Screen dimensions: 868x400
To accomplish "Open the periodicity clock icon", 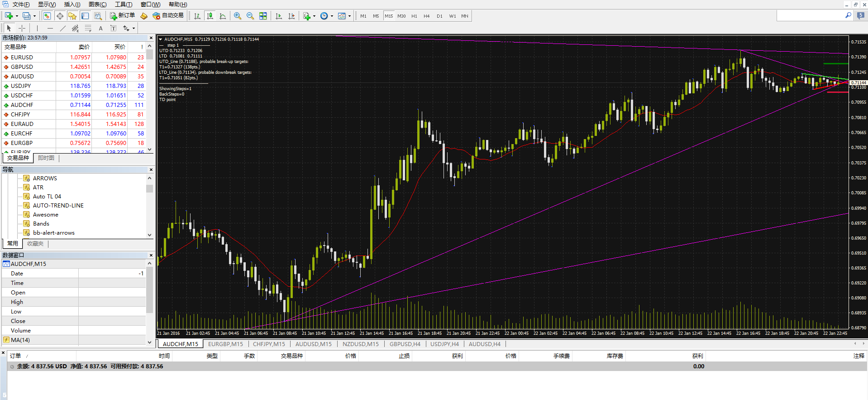I will tap(324, 16).
